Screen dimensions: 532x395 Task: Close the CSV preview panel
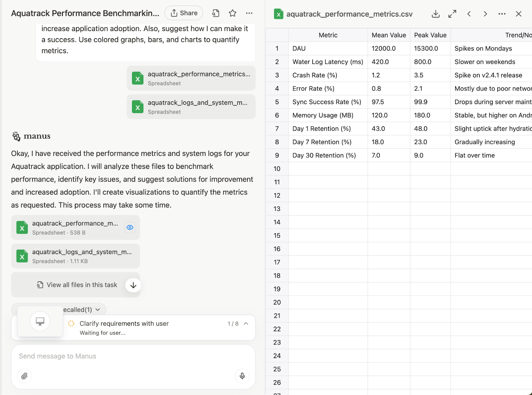coord(519,14)
